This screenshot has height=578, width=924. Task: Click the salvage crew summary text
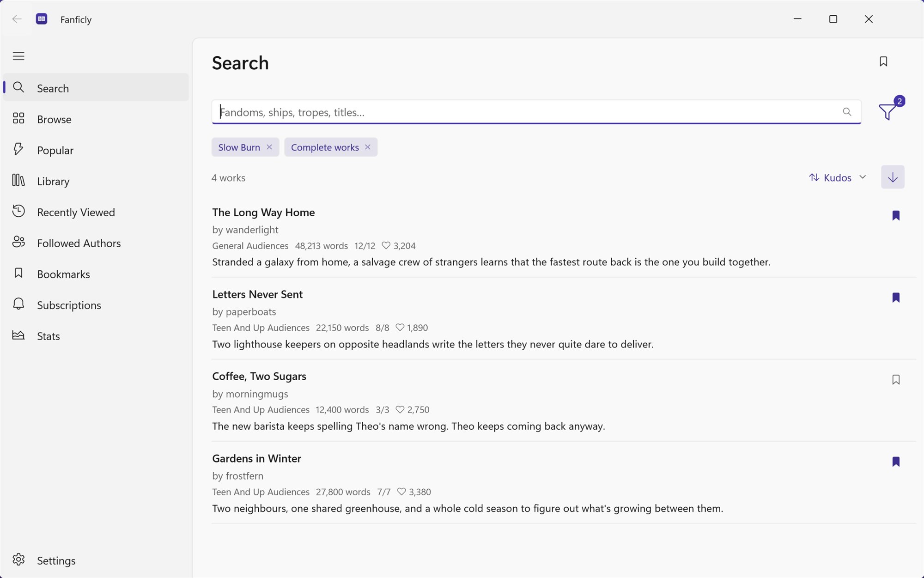coord(491,262)
